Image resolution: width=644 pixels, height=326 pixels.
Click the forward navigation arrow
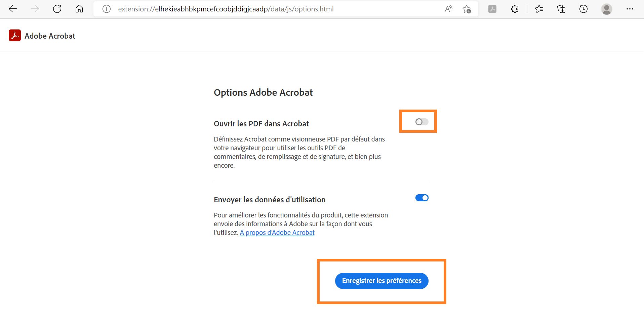[35, 9]
